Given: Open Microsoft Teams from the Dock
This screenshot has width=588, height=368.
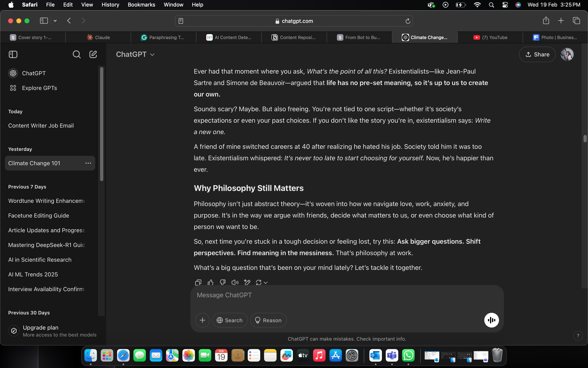Looking at the screenshot, I should click(x=392, y=355).
